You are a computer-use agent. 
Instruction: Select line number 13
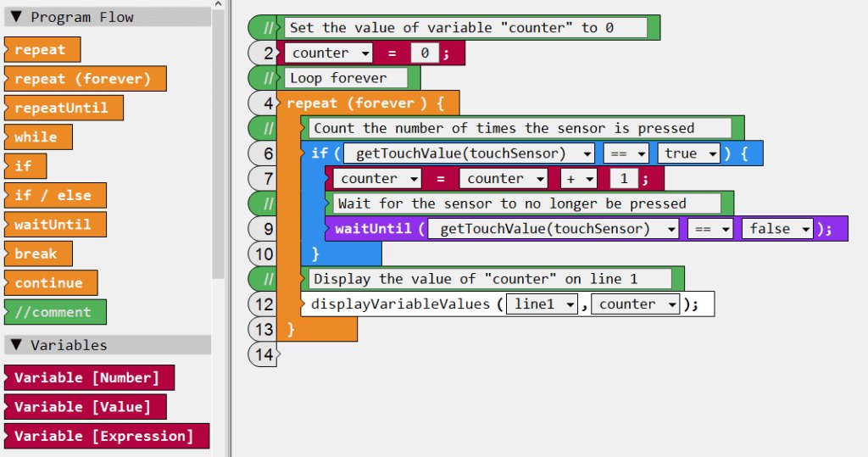click(x=263, y=330)
